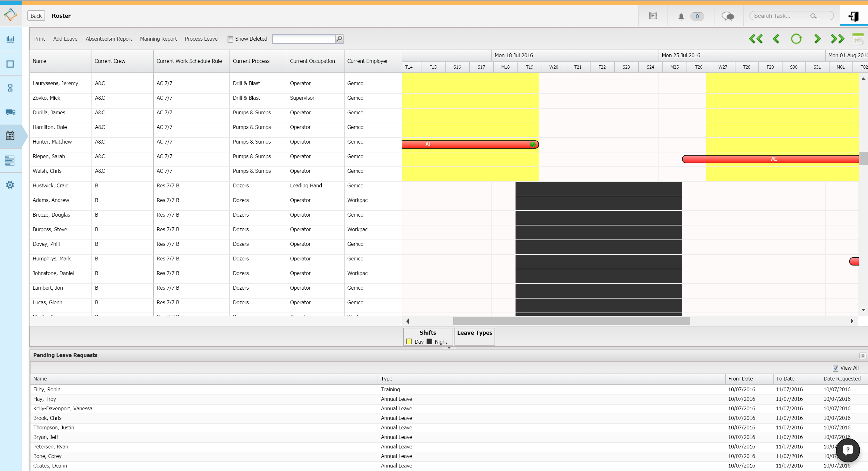This screenshot has height=471, width=868.
Task: Go to previous period single left arrow
Action: click(x=776, y=39)
